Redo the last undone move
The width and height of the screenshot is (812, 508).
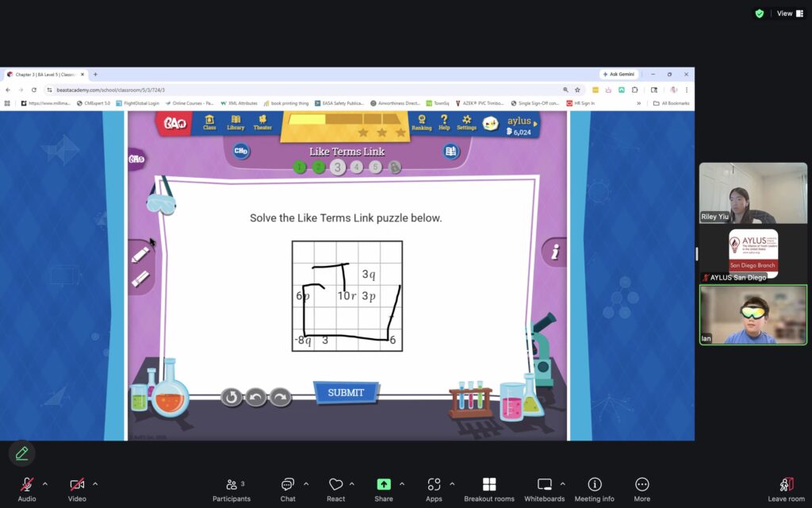pyautogui.click(x=280, y=397)
